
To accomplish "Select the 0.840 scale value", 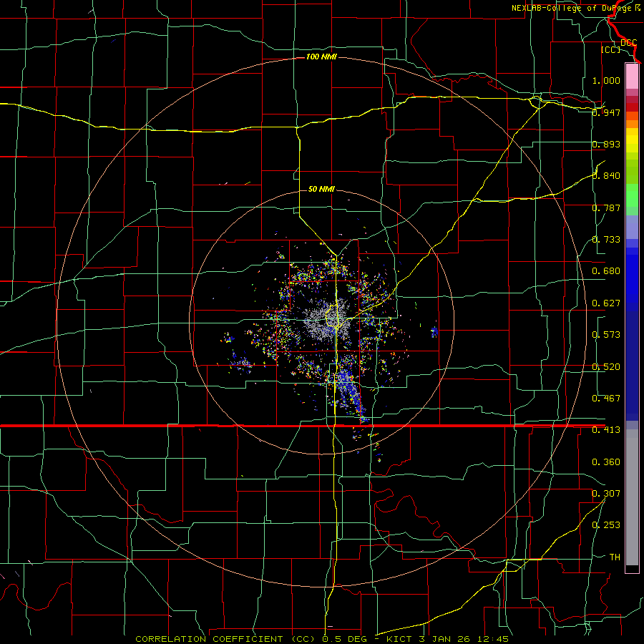I will 606,176.
